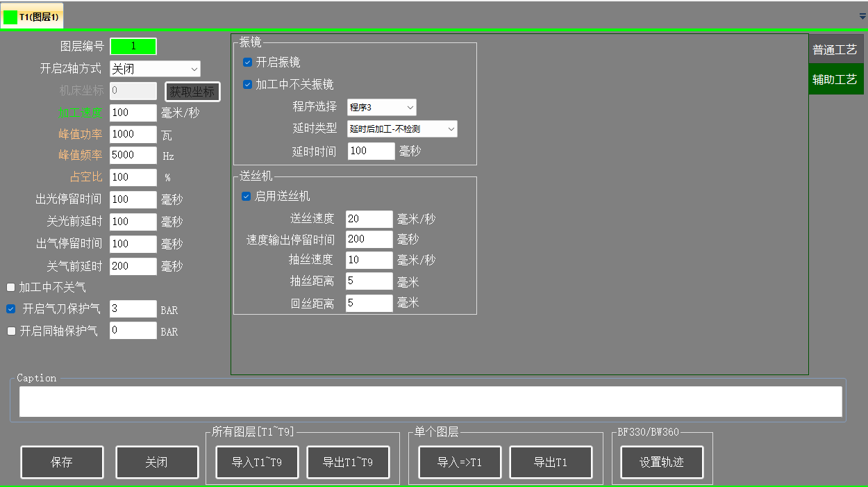Toggle the 加工中不关振镜 checkbox
The image size is (868, 487).
coord(248,85)
